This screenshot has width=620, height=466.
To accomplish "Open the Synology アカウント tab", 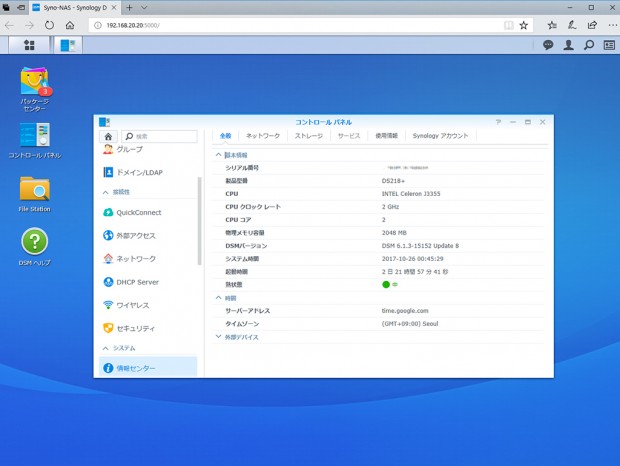I will 440,135.
